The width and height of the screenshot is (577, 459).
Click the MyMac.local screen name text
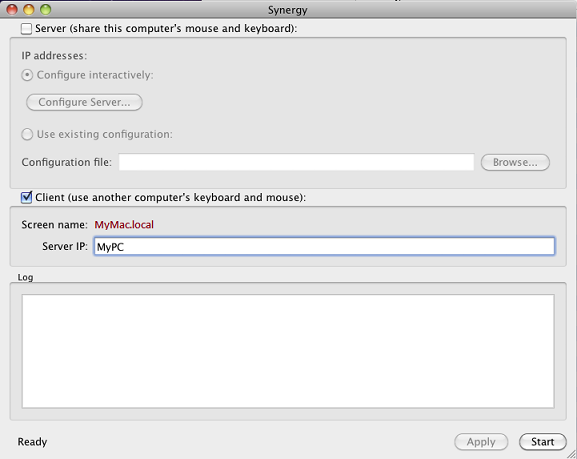(124, 225)
